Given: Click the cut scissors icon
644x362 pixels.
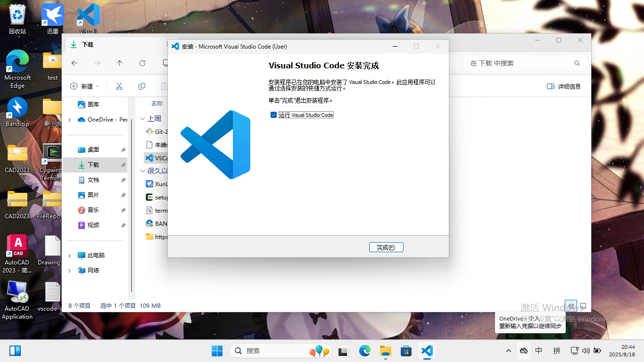Looking at the screenshot, I should [119, 86].
